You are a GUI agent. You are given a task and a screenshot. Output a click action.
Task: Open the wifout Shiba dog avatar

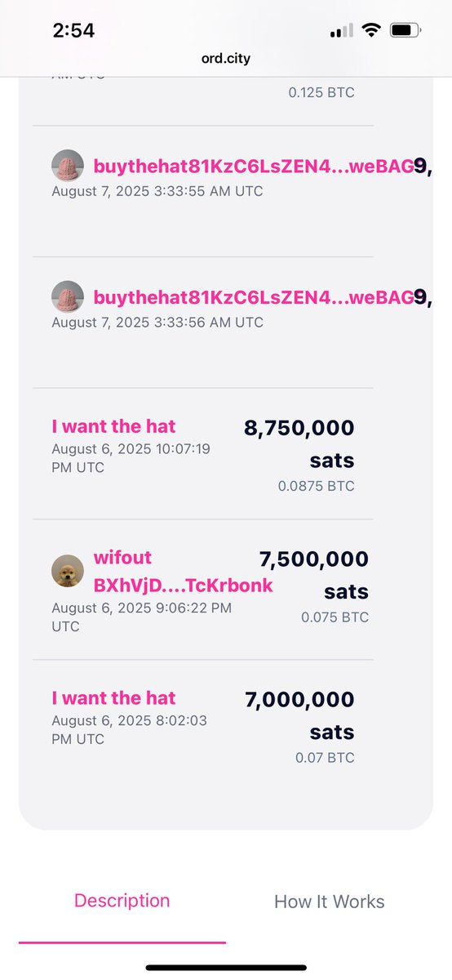68,572
